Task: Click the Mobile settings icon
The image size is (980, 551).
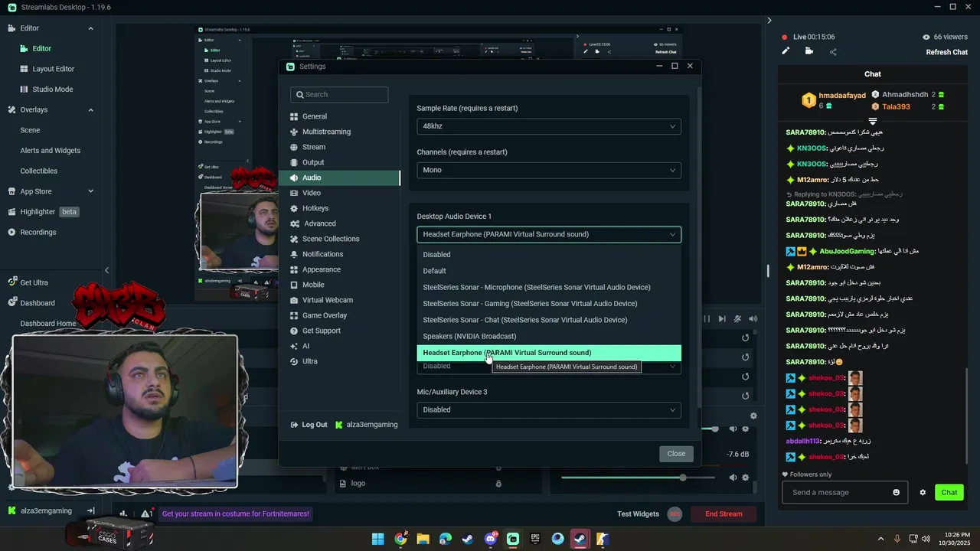Action: tap(294, 285)
